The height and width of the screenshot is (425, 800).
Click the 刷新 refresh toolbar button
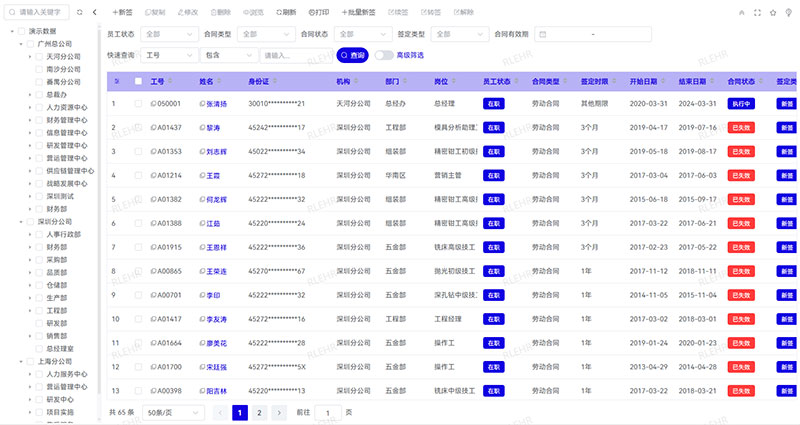point(286,12)
